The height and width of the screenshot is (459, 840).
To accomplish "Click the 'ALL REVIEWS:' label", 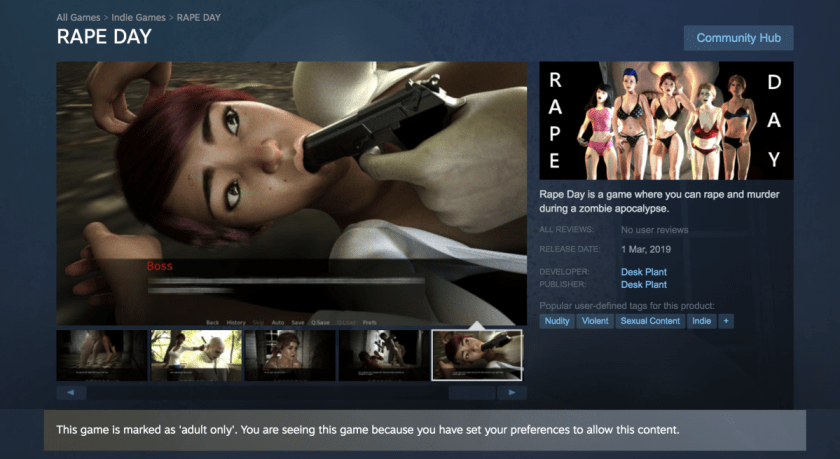I will 566,230.
